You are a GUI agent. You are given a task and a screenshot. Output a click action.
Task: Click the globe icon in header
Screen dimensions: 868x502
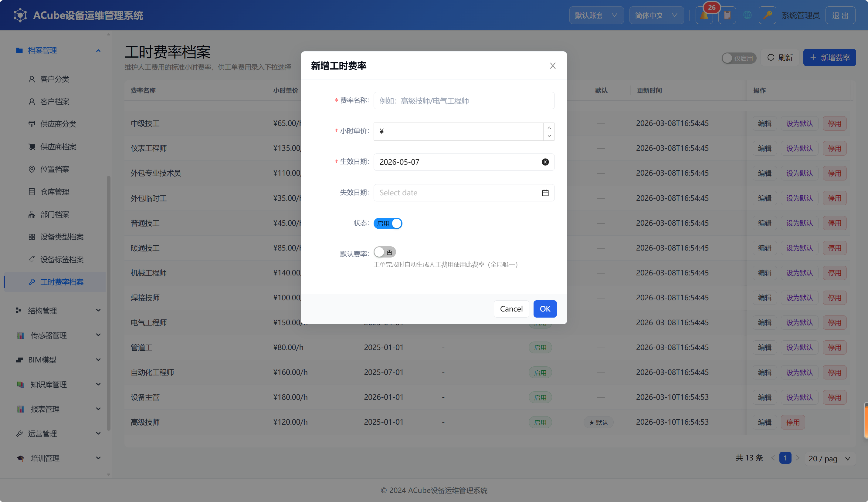[747, 15]
